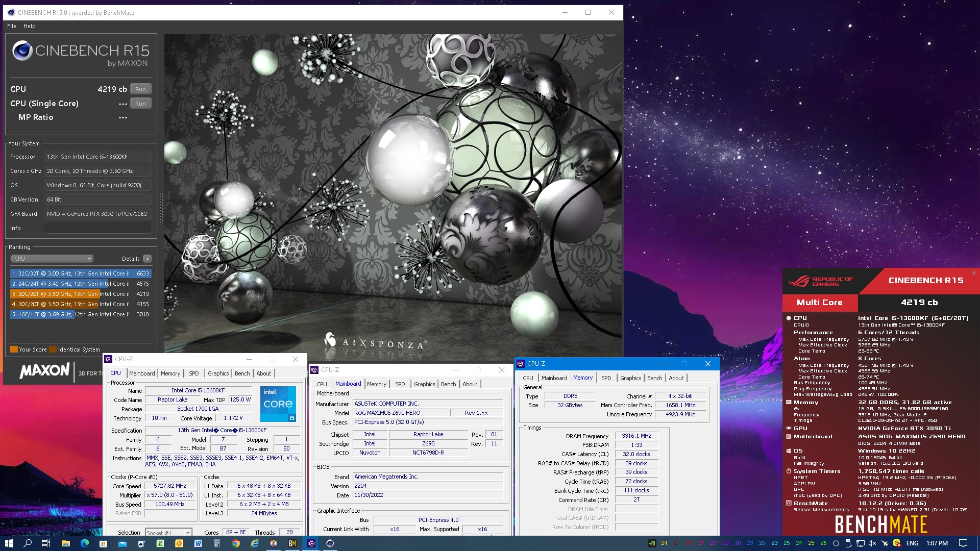Switch to CPU tab in right CPU-Z window
The image size is (980, 551).
click(x=528, y=378)
